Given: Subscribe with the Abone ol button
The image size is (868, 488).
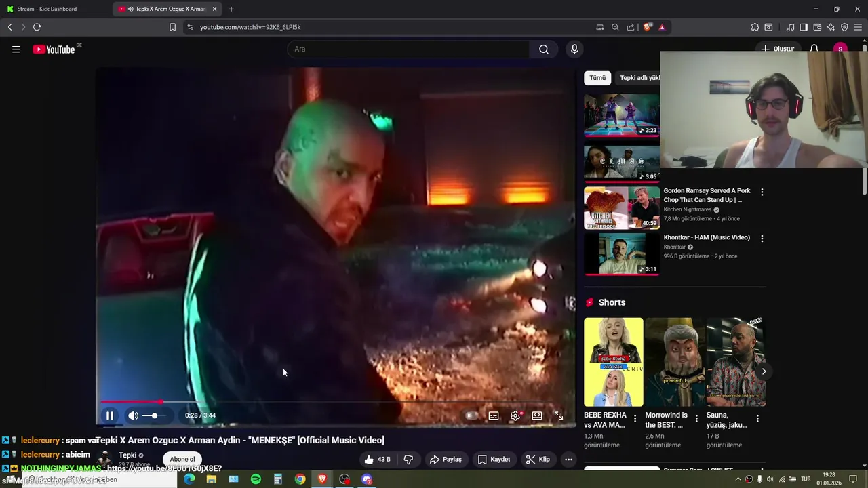Looking at the screenshot, I should [x=182, y=460].
